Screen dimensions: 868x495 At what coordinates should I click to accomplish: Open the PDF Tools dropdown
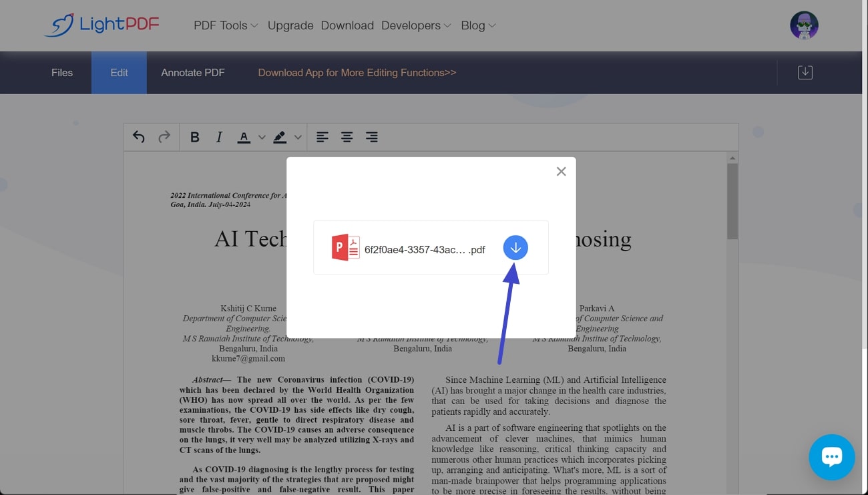click(225, 25)
